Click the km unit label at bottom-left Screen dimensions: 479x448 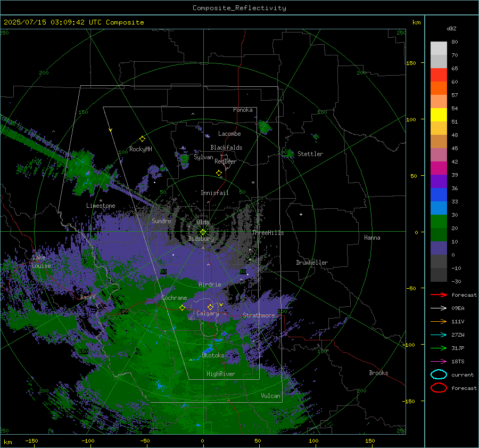[x=7, y=442]
